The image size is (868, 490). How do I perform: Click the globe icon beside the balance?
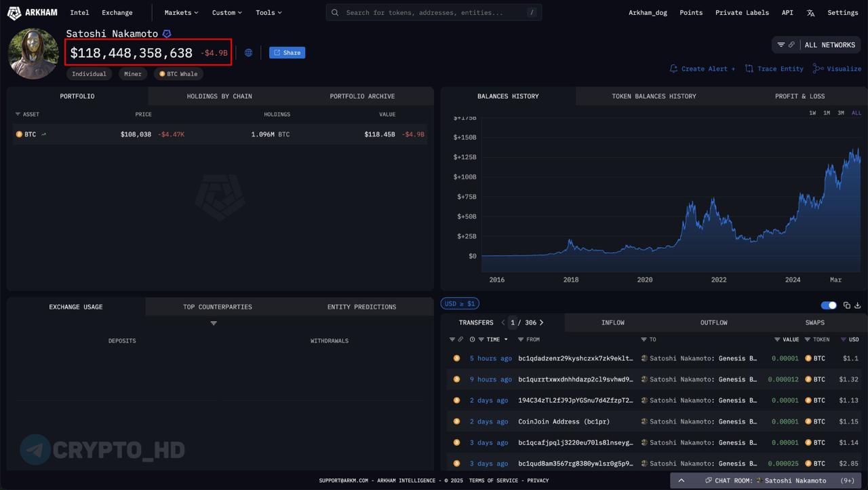(248, 53)
